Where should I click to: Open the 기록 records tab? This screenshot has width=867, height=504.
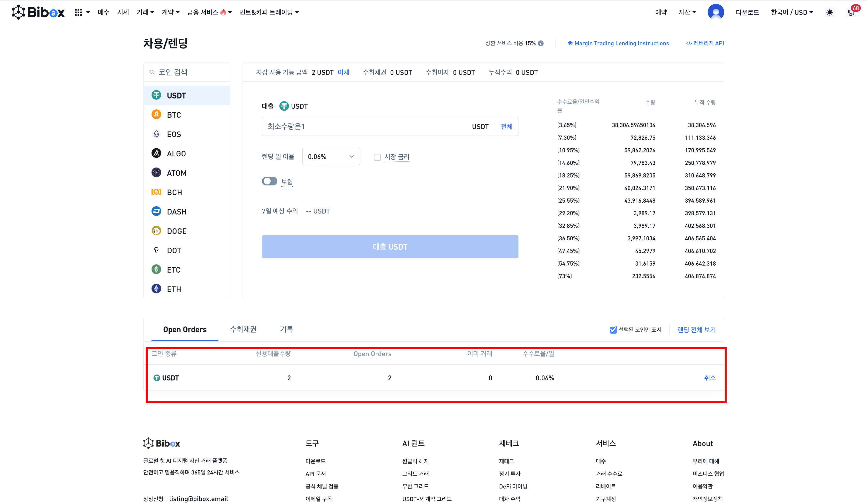pyautogui.click(x=286, y=329)
